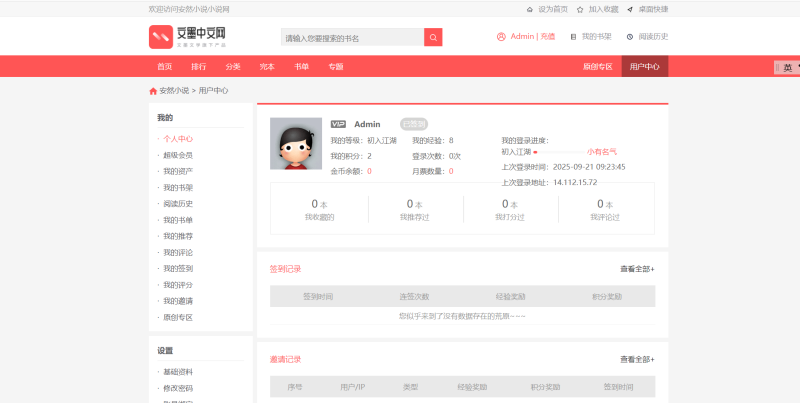The height and width of the screenshot is (403, 800).
Task: Click 查看全部+ for 签到记录
Action: pyautogui.click(x=637, y=269)
